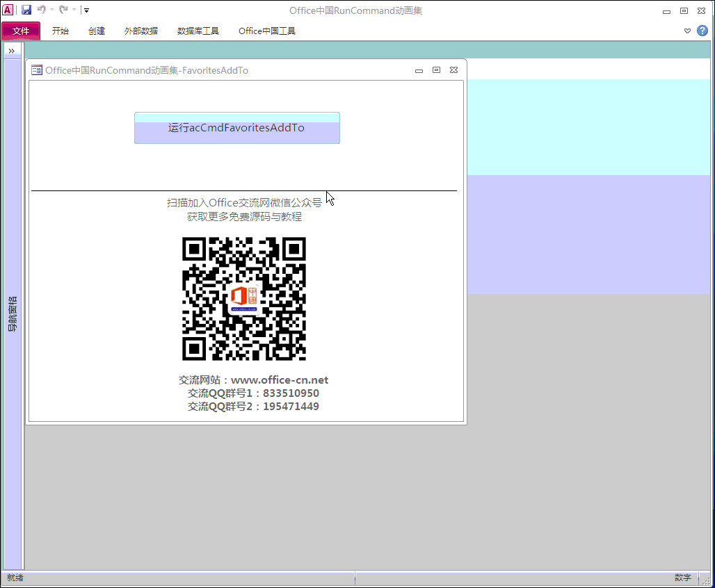
Task: Click the QQ群号1 number 833510950
Action: (x=291, y=393)
